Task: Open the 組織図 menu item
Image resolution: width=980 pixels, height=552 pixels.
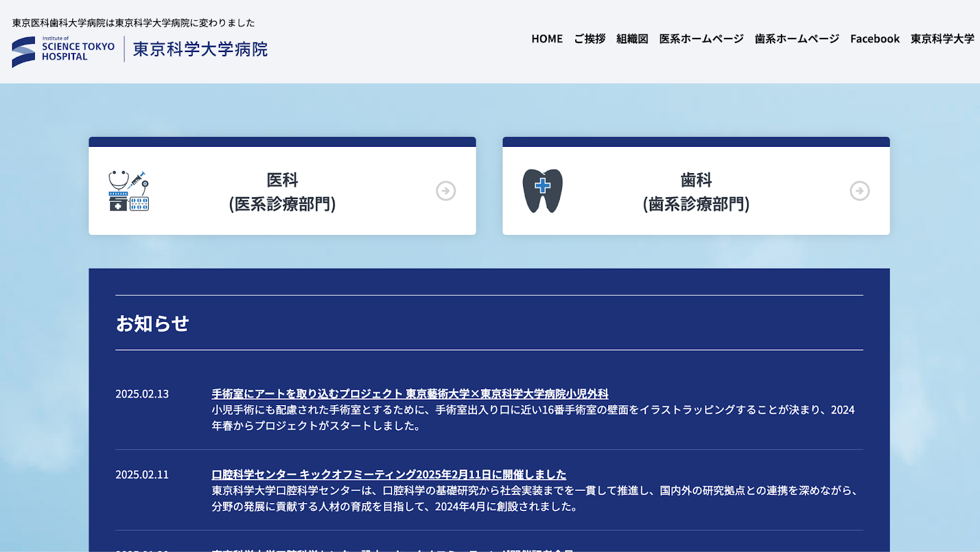Action: tap(632, 39)
